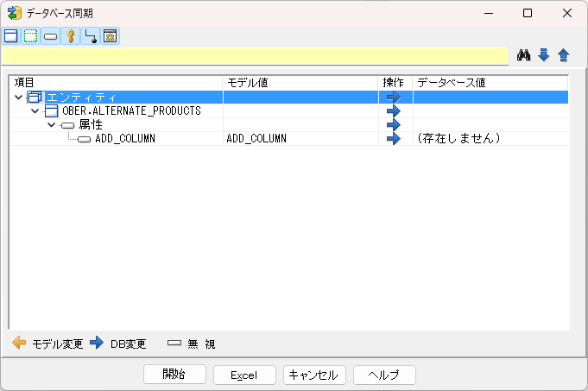The width and height of the screenshot is (588, 391).
Task: Click the operation arrow in 属性 row
Action: pos(394,125)
